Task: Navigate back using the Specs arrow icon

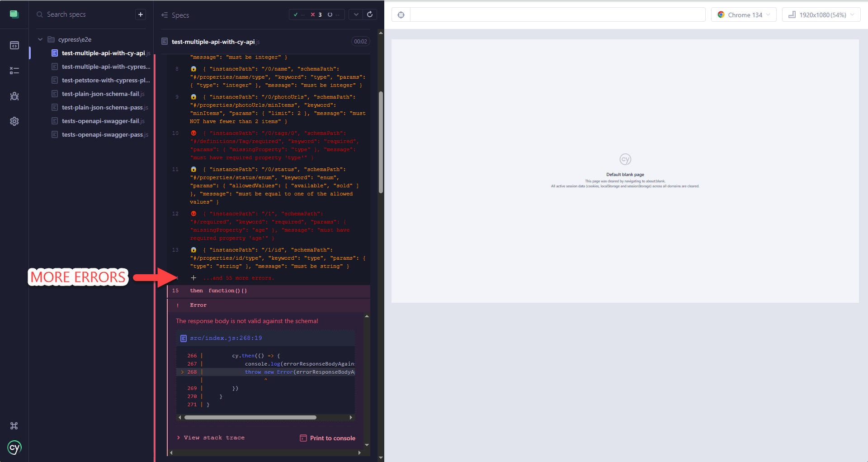Action: 163,15
